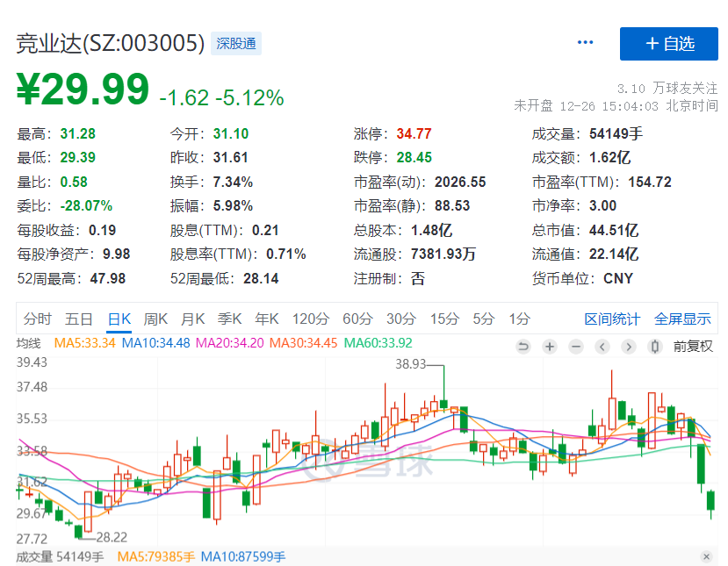
Task: Click the change value -1.62 -5.12%
Action: 221,98
